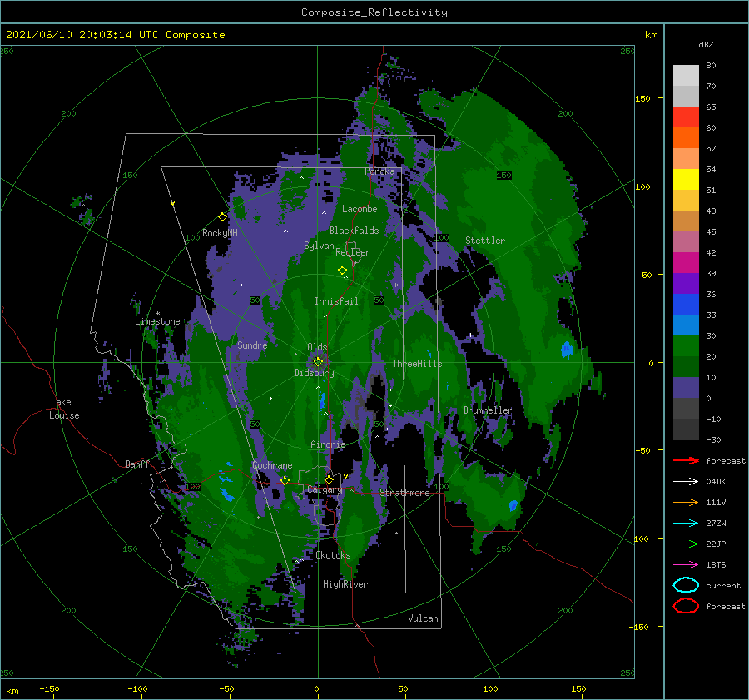The image size is (749, 700).
Task: Click the yellow diamond marker below Cochrane
Action: click(285, 480)
